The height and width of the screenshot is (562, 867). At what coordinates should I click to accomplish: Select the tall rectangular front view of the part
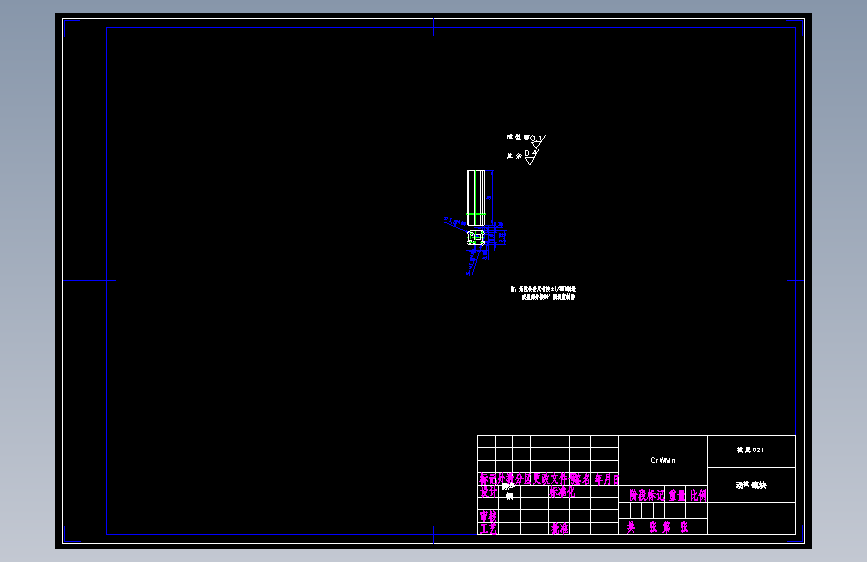(476, 197)
